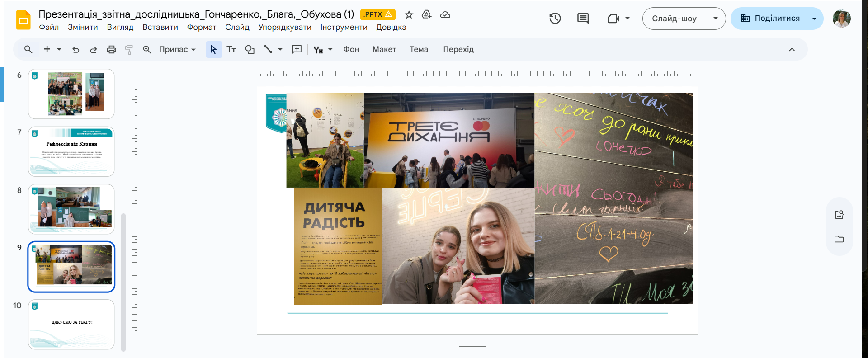Select slide 8 thumbnail

pyautogui.click(x=71, y=209)
